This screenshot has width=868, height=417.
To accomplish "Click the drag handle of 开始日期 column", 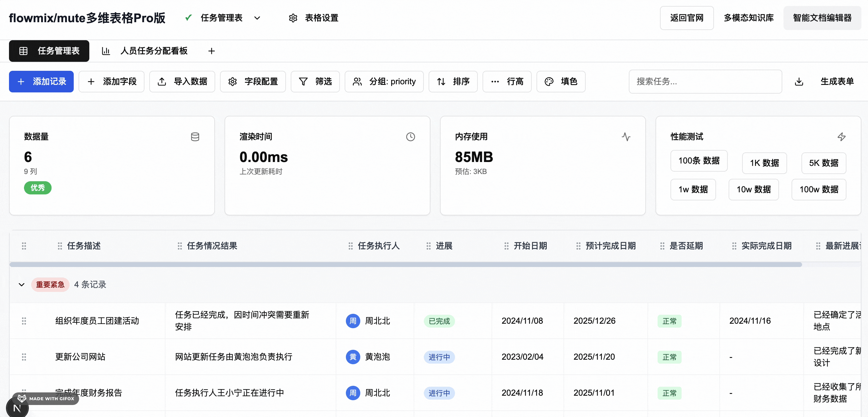I will click(x=506, y=246).
